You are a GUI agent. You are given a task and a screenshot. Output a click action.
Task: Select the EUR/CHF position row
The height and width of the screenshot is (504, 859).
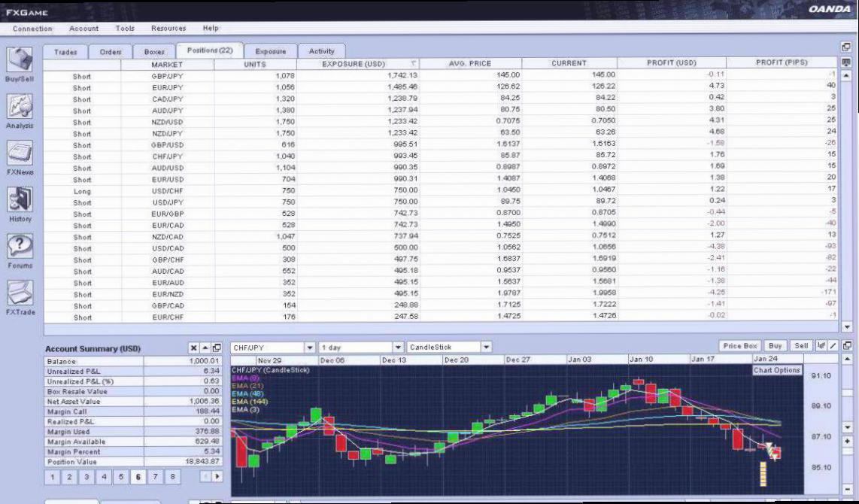click(441, 317)
